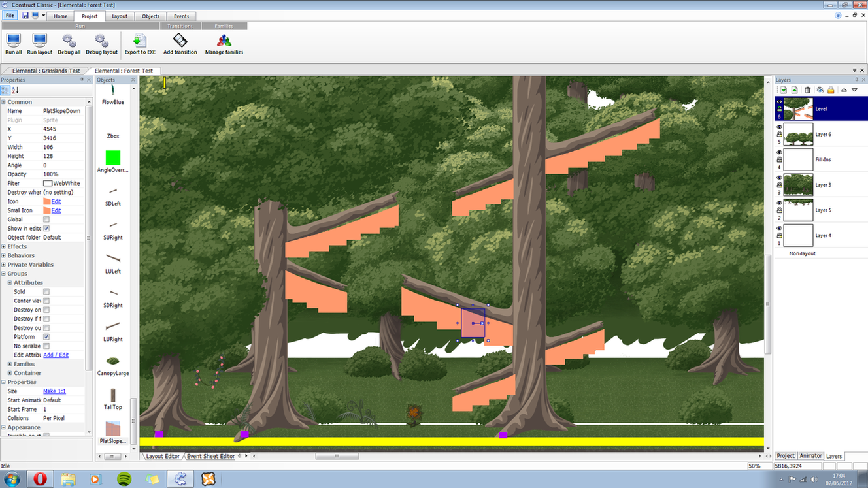Expand the Container subsection
Viewport: 868px width, 488px height.
point(10,373)
